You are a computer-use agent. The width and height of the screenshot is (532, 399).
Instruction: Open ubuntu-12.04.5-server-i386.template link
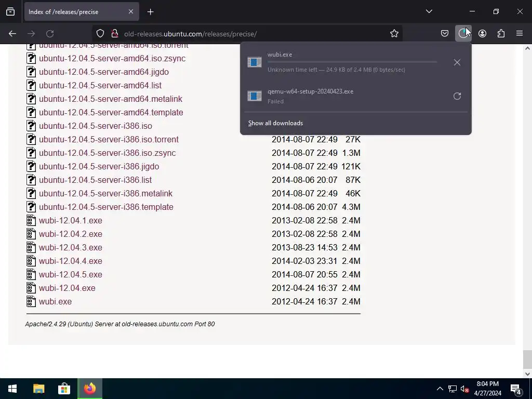coord(106,207)
